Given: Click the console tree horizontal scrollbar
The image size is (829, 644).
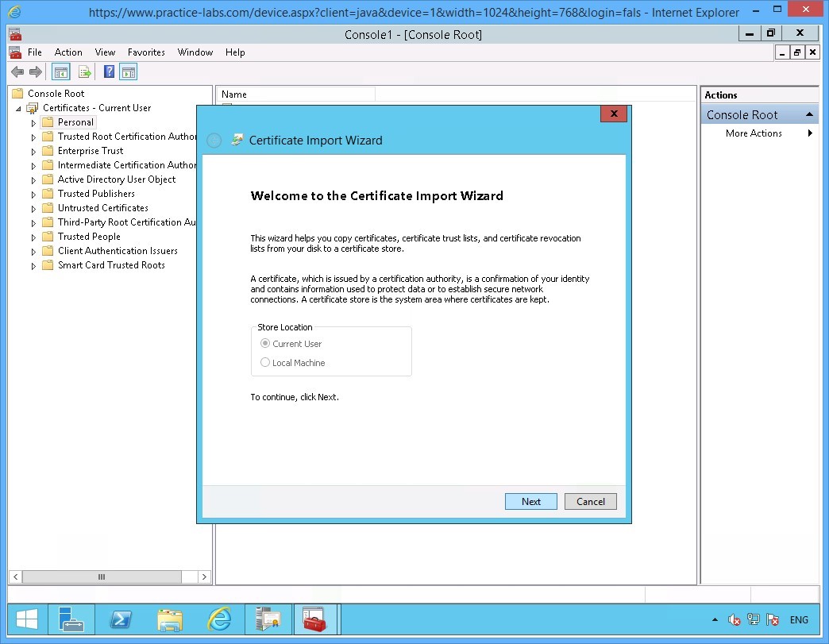Looking at the screenshot, I should (101, 577).
